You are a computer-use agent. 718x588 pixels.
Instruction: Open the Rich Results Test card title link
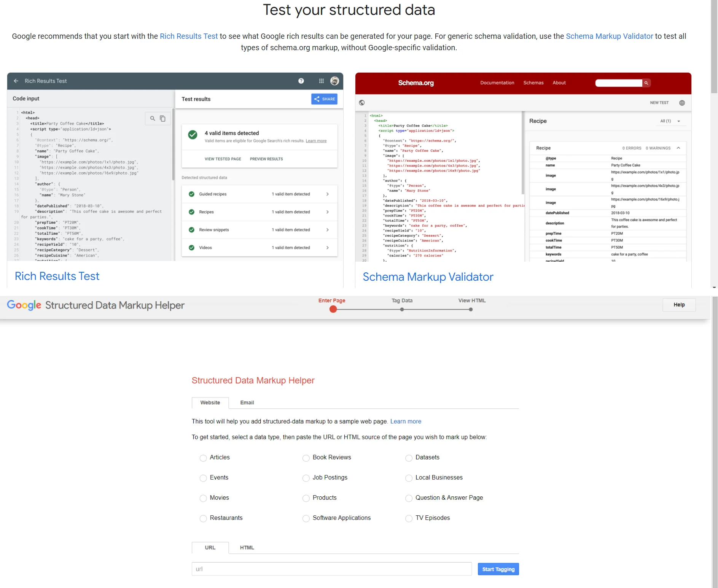57,276
